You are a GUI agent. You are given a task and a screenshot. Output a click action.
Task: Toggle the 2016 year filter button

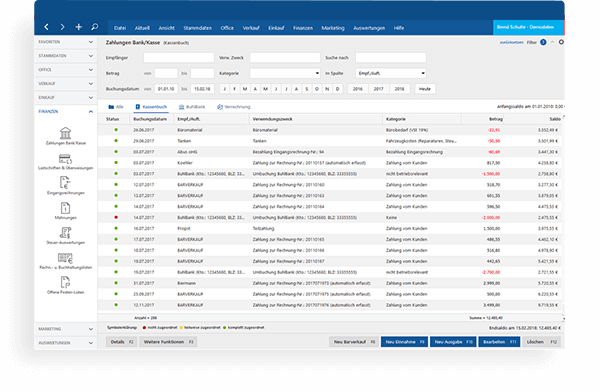coord(357,89)
